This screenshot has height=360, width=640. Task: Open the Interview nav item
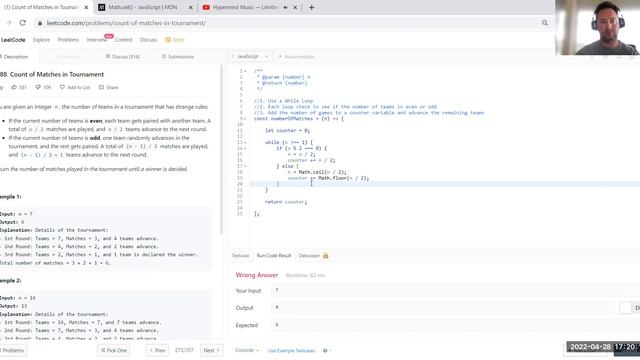coord(97,40)
